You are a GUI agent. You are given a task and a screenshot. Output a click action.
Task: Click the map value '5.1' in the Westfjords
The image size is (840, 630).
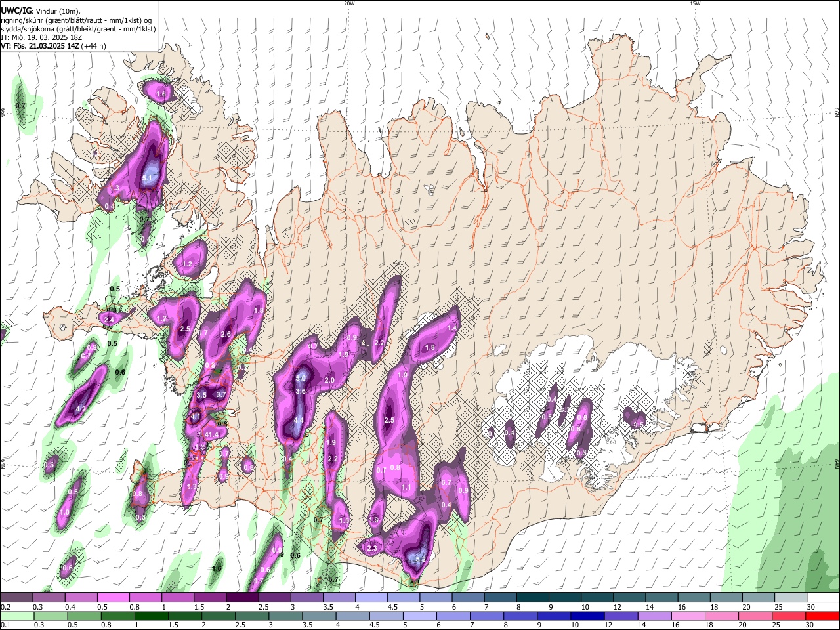tap(147, 178)
